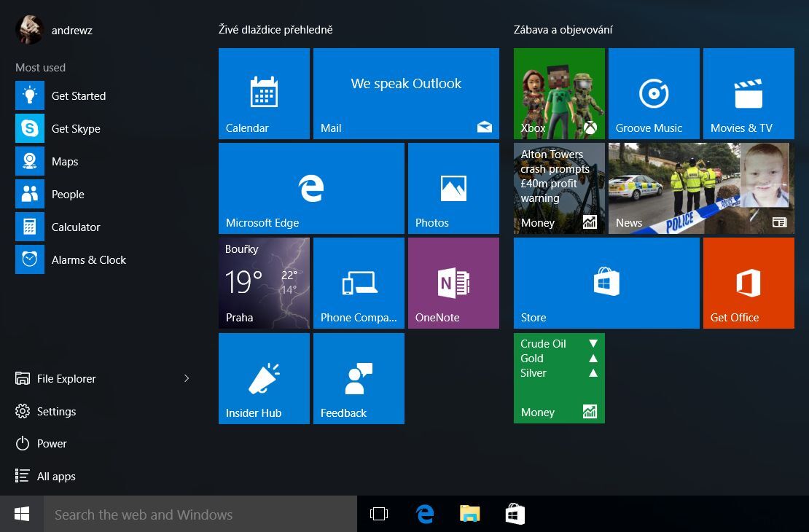
Task: Open the Xbox app tile
Action: click(x=558, y=93)
